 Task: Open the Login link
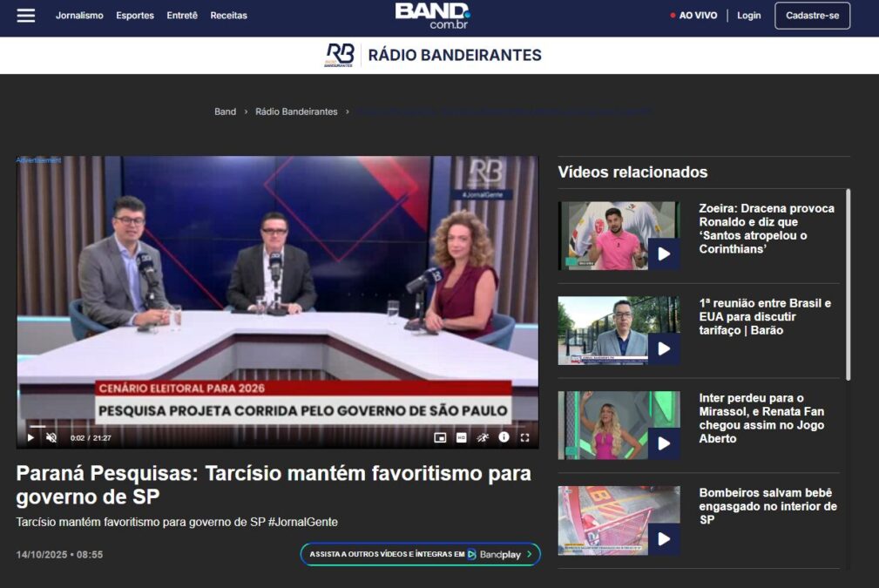click(x=749, y=16)
